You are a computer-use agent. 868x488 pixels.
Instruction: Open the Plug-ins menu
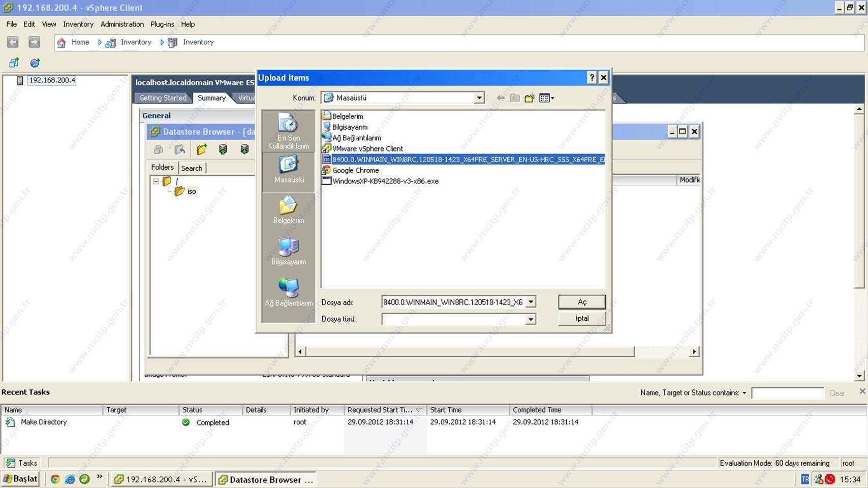tap(162, 24)
